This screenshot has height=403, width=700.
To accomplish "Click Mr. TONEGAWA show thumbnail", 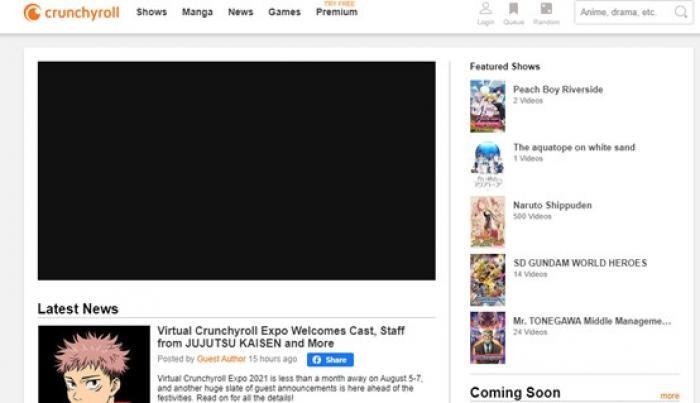I will 487,338.
